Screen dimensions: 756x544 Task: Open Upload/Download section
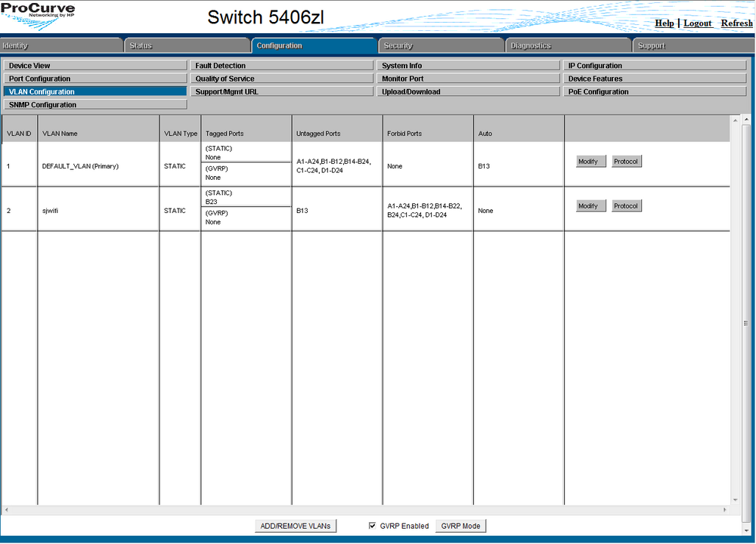coord(468,91)
